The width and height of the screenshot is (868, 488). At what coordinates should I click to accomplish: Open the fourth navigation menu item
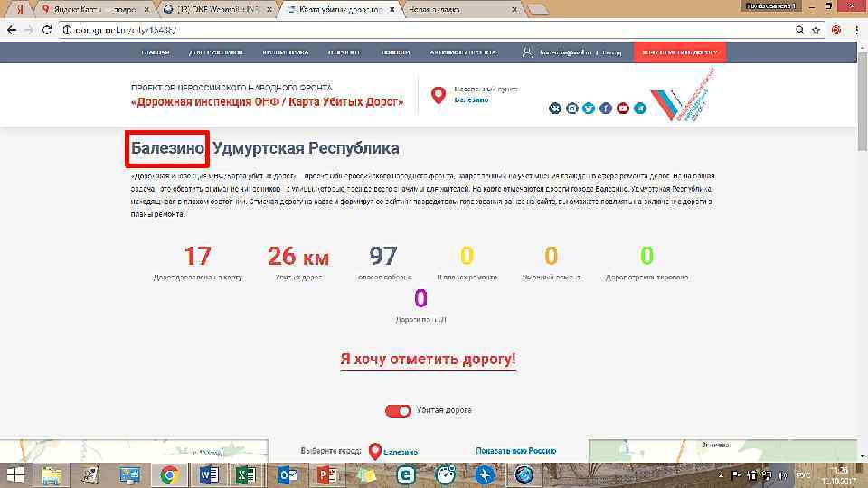click(344, 52)
